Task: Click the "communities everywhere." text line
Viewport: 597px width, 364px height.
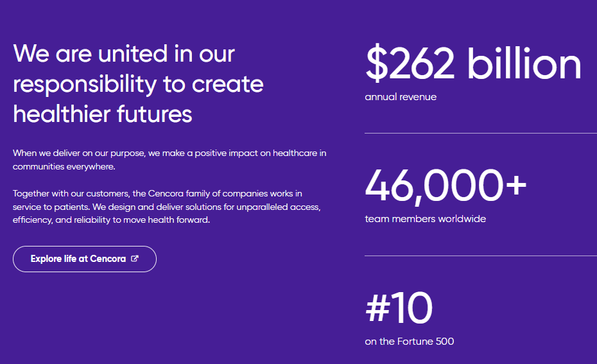Action: [x=64, y=166]
